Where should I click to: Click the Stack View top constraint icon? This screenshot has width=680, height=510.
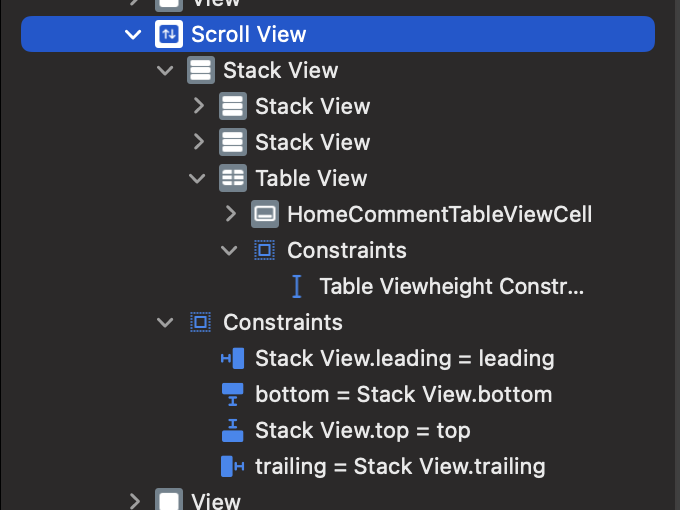point(232,430)
